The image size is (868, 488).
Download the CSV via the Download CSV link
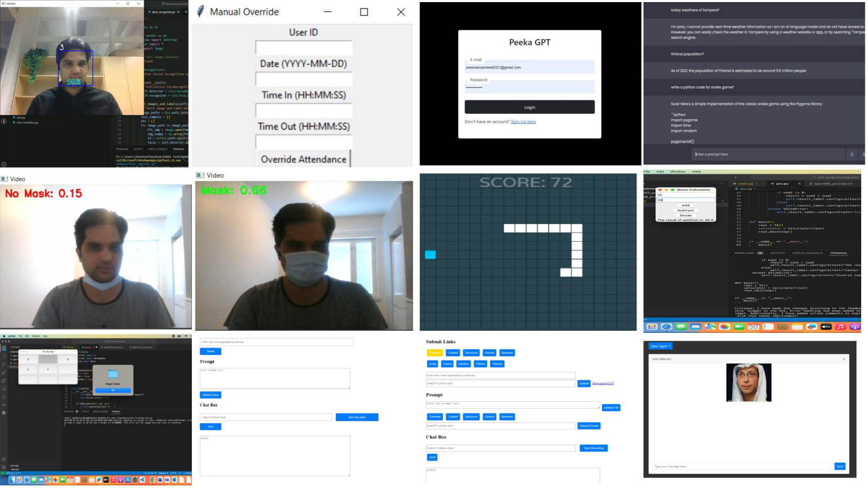[x=603, y=384]
